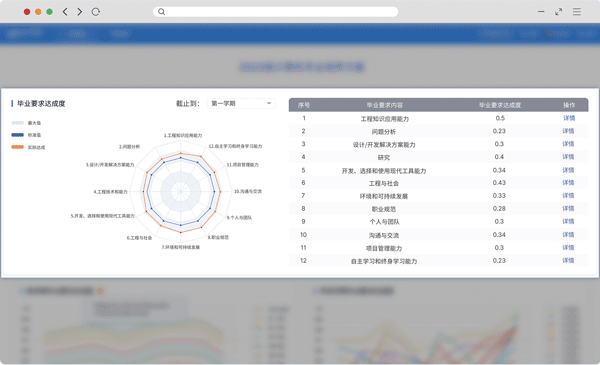Click the 0.43 achievement value in row 6
600x365 pixels.
click(499, 183)
